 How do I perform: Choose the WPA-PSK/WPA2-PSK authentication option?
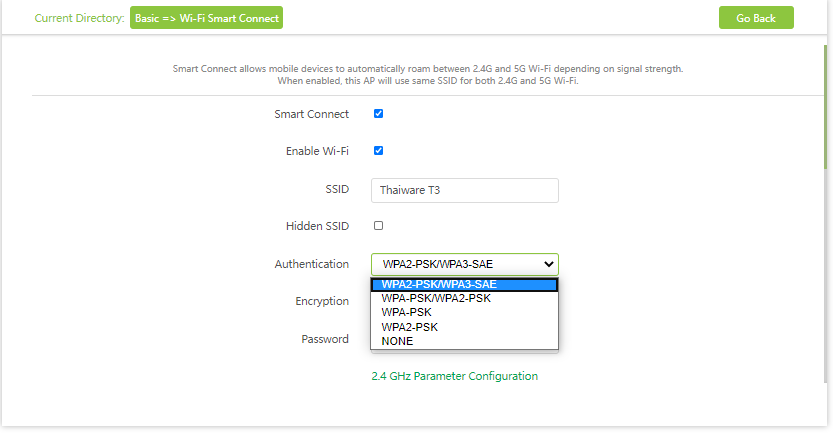pos(436,298)
